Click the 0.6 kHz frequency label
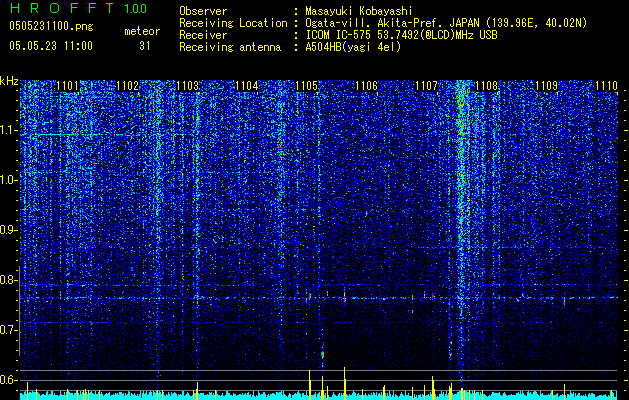Viewport: 629px width, 400px height. coord(9,380)
